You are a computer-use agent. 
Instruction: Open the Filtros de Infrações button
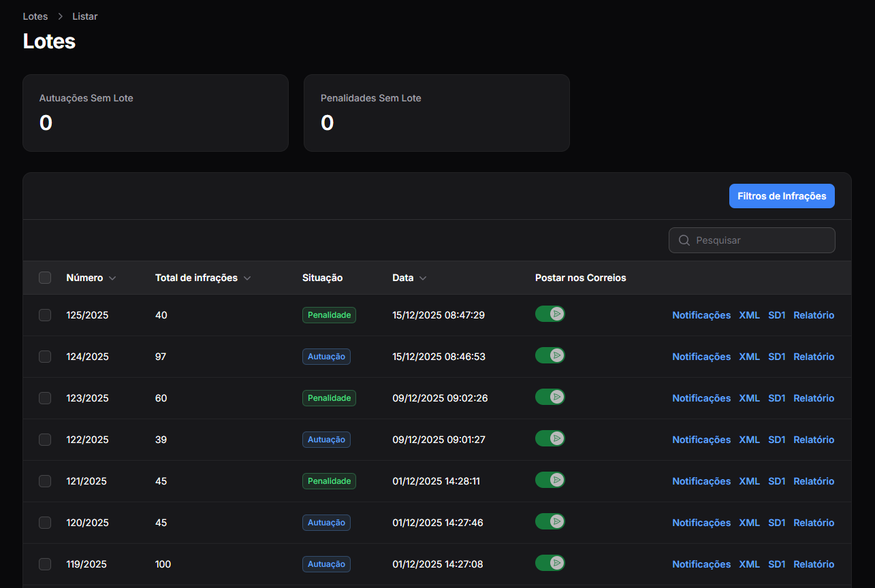point(782,196)
